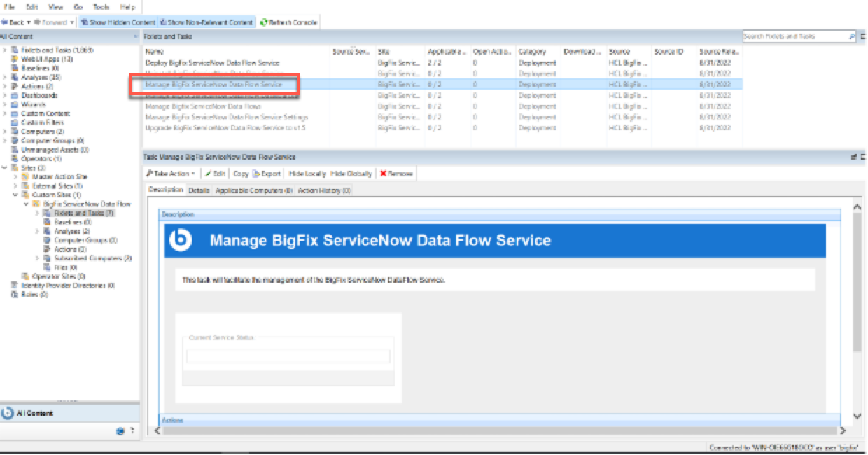Select the Roles (0) icon

click(15, 295)
